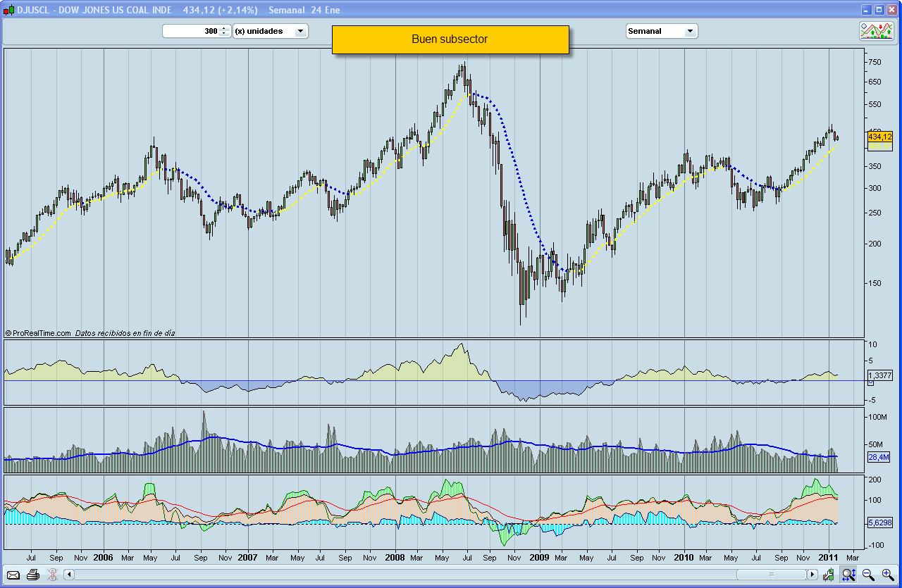Zoom out using the minus magnifier
Image resolution: width=902 pixels, height=588 pixels.
click(868, 575)
